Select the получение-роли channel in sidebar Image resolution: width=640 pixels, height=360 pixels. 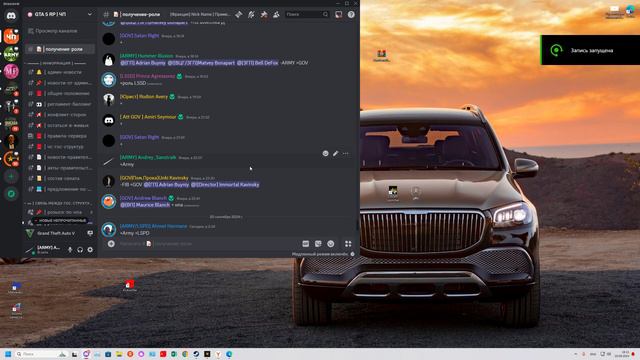60,49
